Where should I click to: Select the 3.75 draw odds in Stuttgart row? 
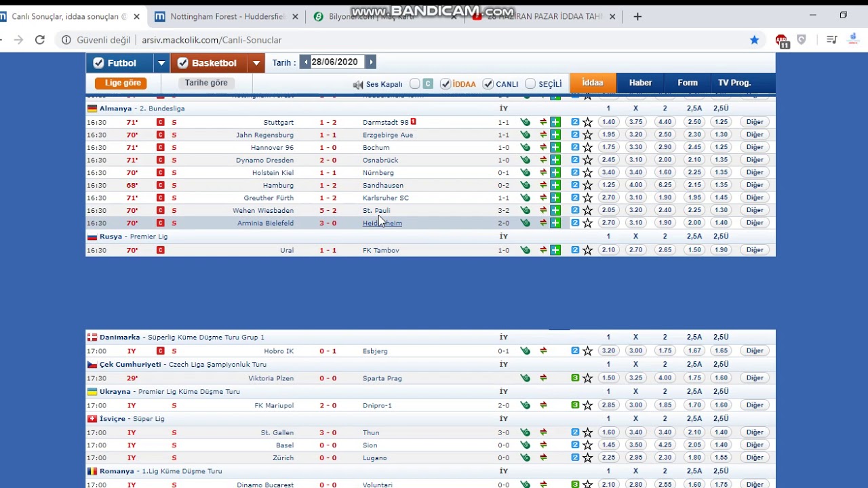pyautogui.click(x=635, y=122)
